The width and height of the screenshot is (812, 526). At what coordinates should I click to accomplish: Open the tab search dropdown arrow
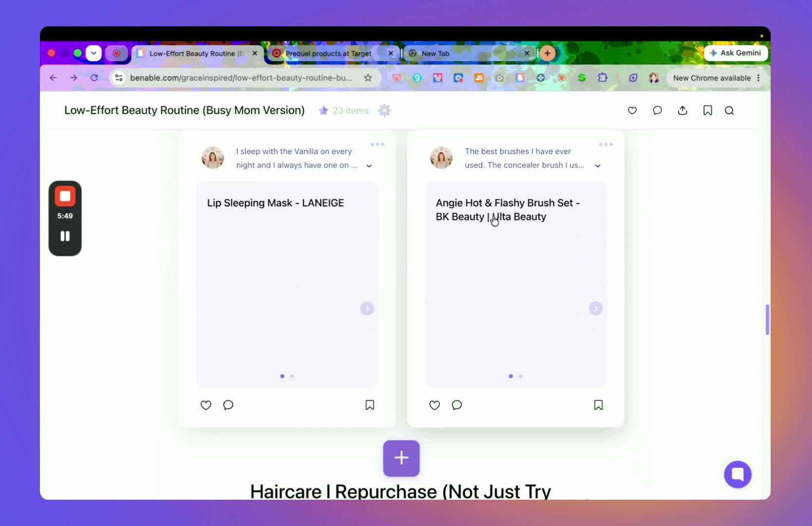93,53
